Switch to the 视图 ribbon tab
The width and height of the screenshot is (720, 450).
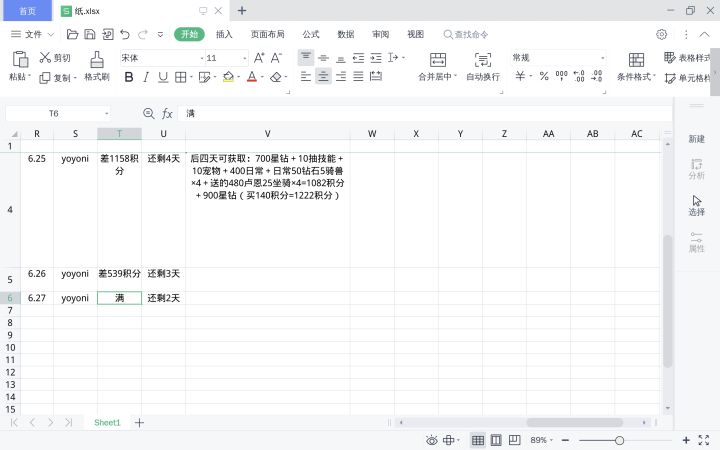[416, 34]
